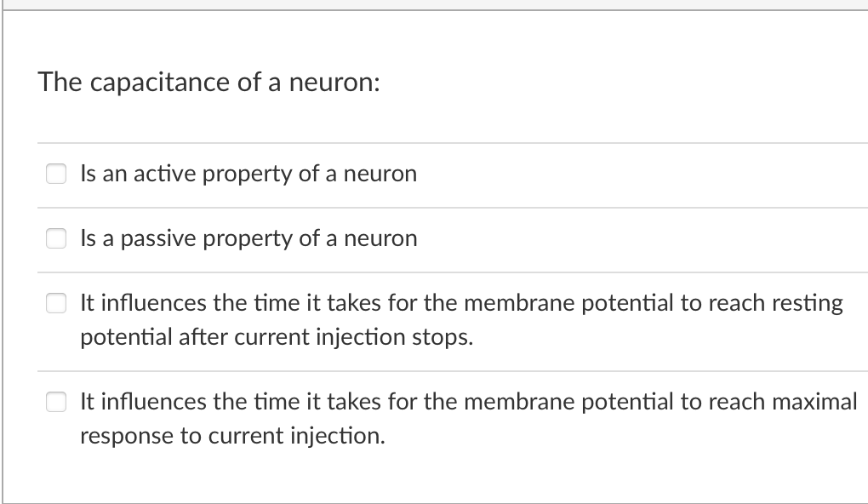Viewport: 868px width, 504px height.
Task: Click the question heading about neuron capacitance
Action: tap(210, 83)
